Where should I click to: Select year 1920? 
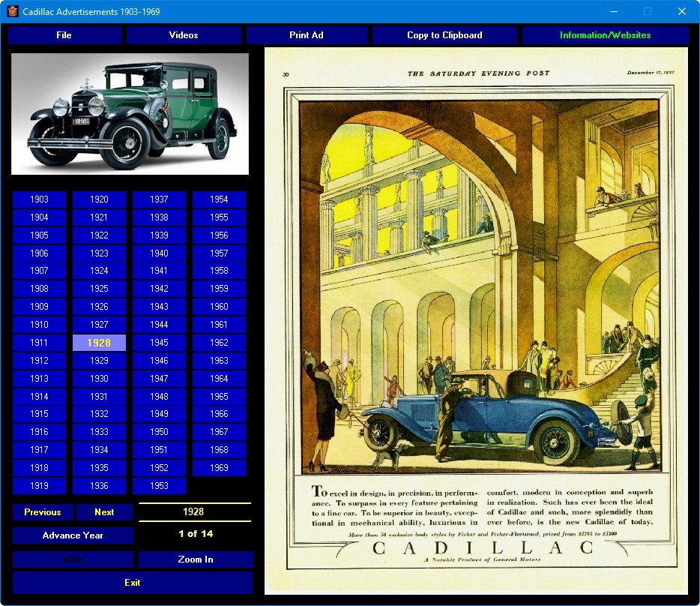[x=99, y=199]
